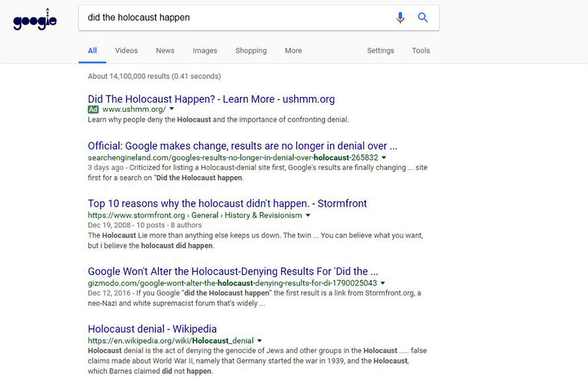This screenshot has width=588, height=389.
Task: Expand dropdown arrow beside stormfront.org URL
Action: pos(308,215)
